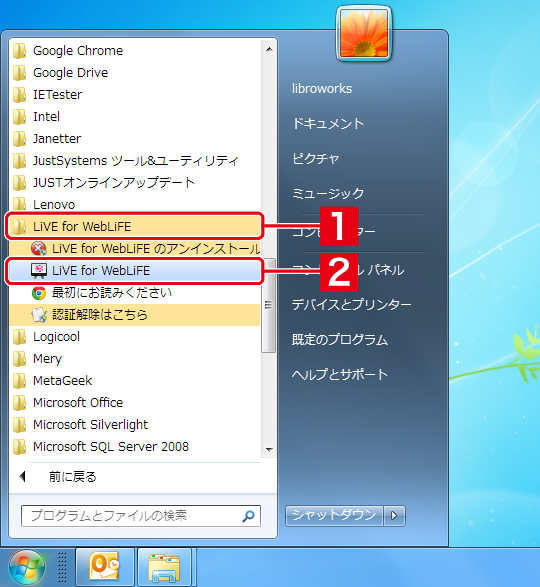Open JustSystems ツール&ユーティリティ folder
This screenshot has height=587, width=540.
(x=135, y=161)
